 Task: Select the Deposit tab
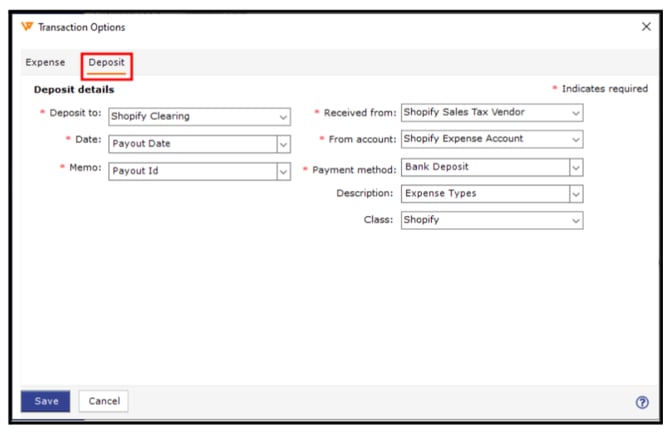coord(106,62)
